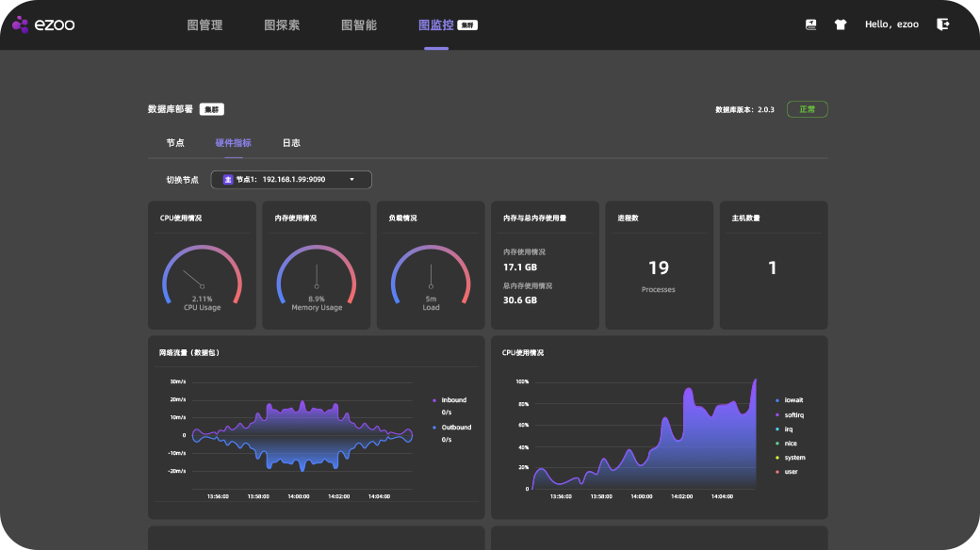
Task: Open the 图探索 navigation menu
Action: tap(282, 25)
